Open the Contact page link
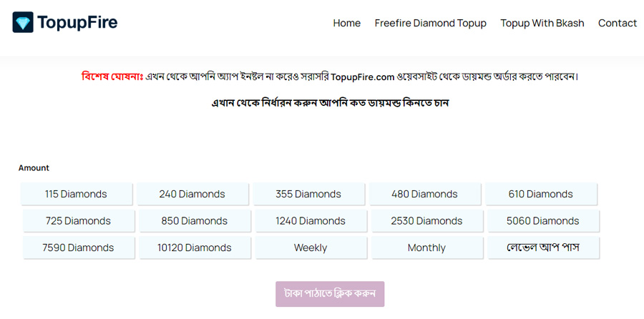This screenshot has width=644, height=319. coord(618,23)
